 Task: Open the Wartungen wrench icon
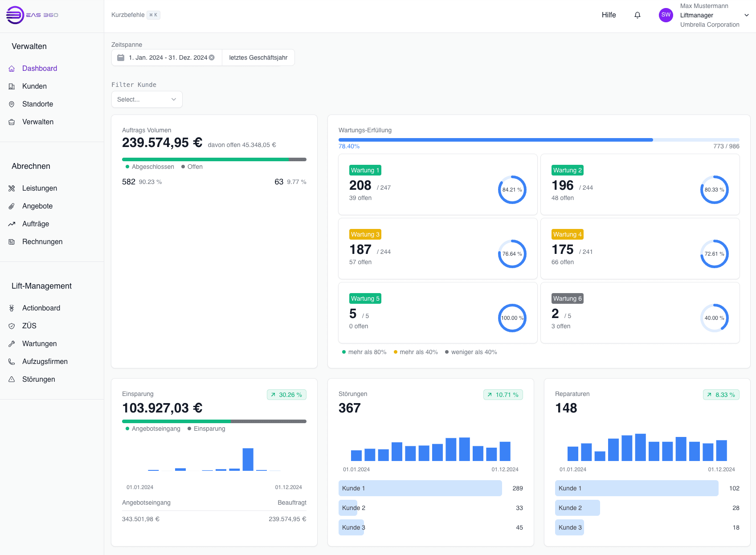click(x=12, y=343)
